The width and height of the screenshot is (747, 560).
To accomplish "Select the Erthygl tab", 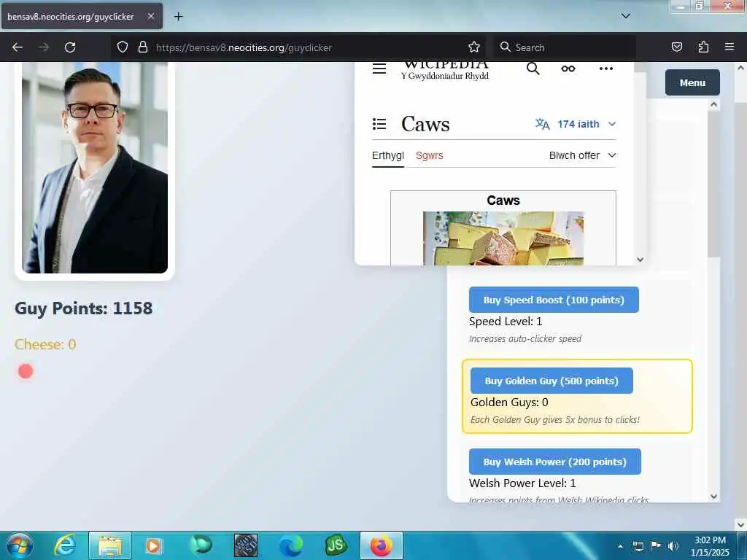I will 388,155.
